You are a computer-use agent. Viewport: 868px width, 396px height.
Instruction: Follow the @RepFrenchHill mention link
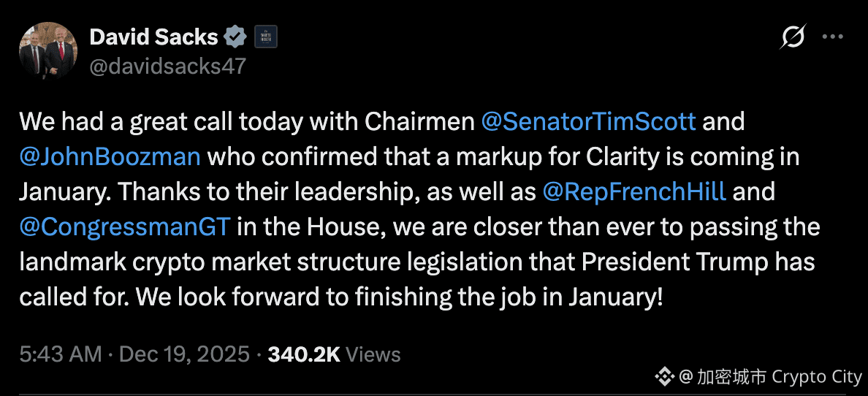click(634, 191)
